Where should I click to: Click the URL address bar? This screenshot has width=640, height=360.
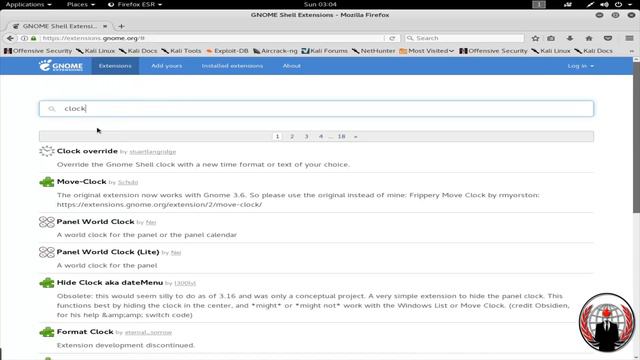click(x=212, y=38)
